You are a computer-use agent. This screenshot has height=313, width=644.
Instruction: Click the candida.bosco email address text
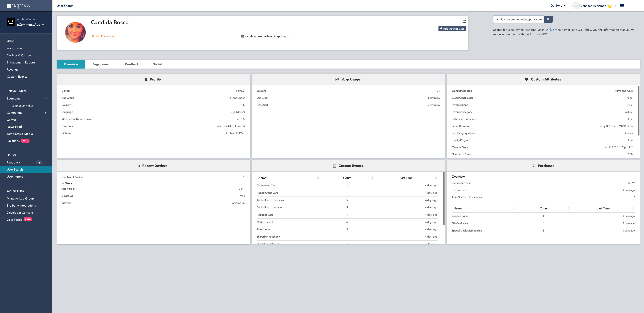tap(268, 36)
